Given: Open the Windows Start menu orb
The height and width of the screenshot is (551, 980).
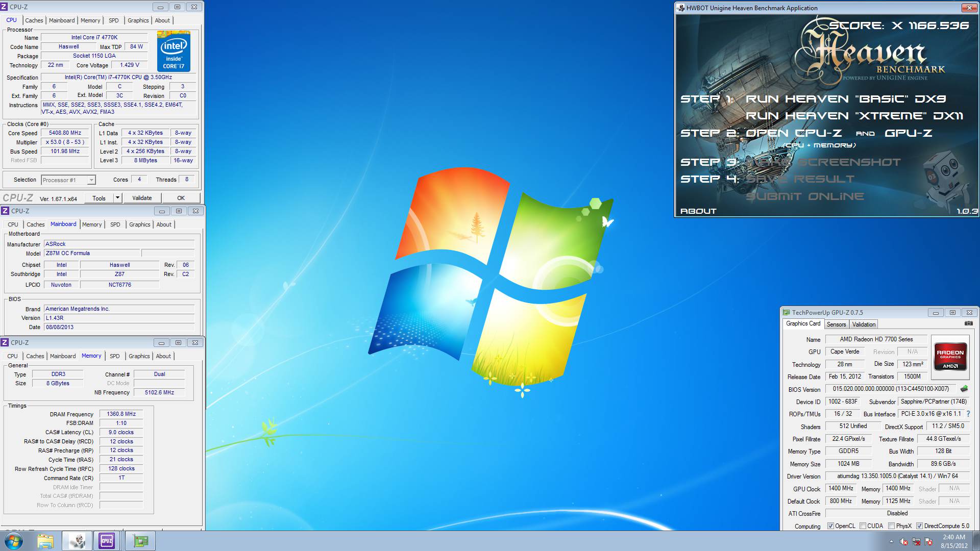Looking at the screenshot, I should (x=13, y=541).
